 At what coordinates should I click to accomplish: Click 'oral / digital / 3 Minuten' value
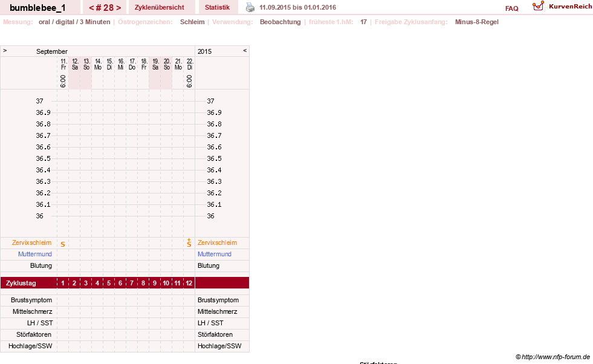click(74, 22)
